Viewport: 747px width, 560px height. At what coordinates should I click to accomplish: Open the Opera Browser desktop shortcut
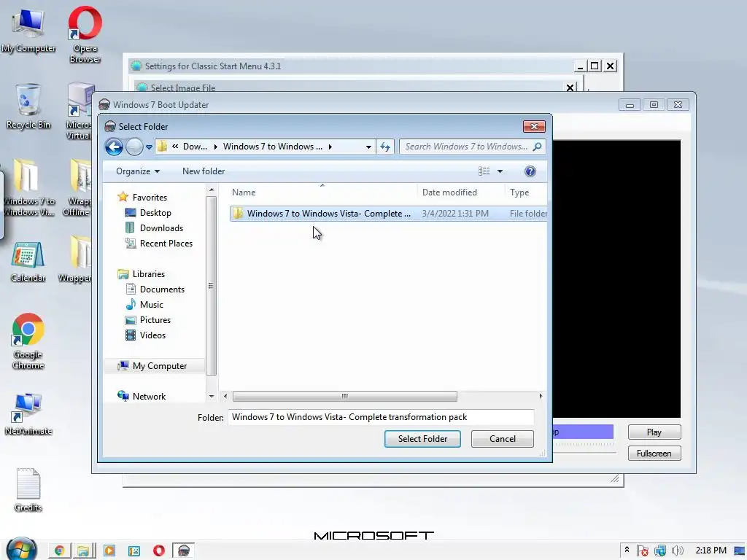pos(85,34)
